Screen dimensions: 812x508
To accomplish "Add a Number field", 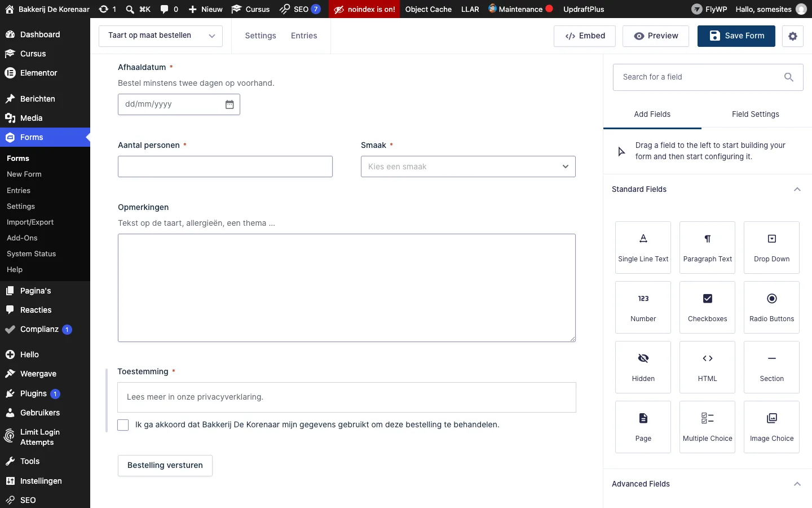I will click(643, 308).
